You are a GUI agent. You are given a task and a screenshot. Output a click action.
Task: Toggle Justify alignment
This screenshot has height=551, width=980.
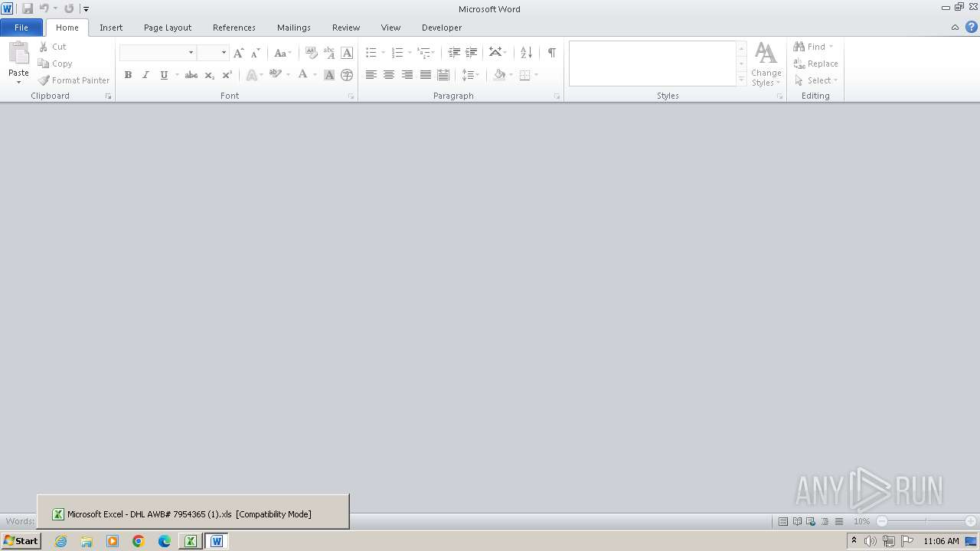pyautogui.click(x=426, y=75)
